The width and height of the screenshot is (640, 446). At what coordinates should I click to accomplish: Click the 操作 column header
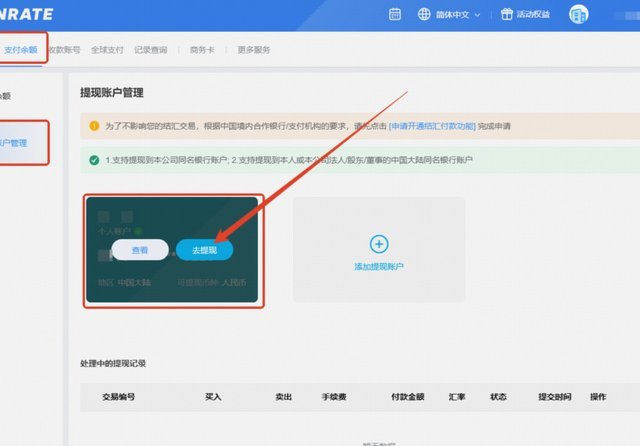point(598,397)
